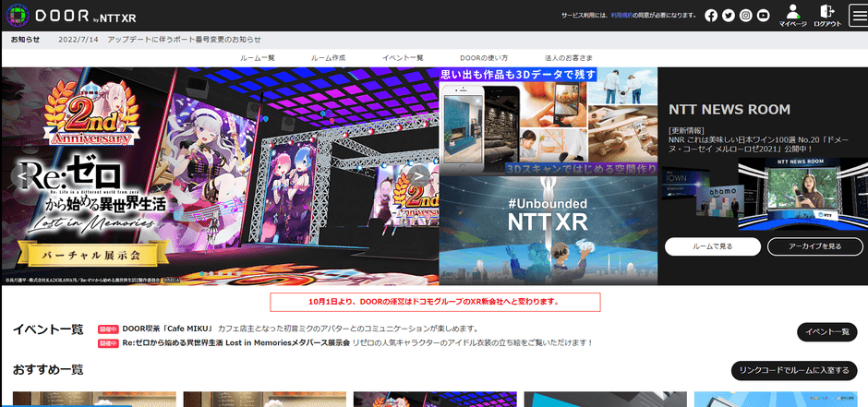The height and width of the screenshot is (407, 868).
Task: Open 法人のお客さま navigation item
Action: [570, 58]
